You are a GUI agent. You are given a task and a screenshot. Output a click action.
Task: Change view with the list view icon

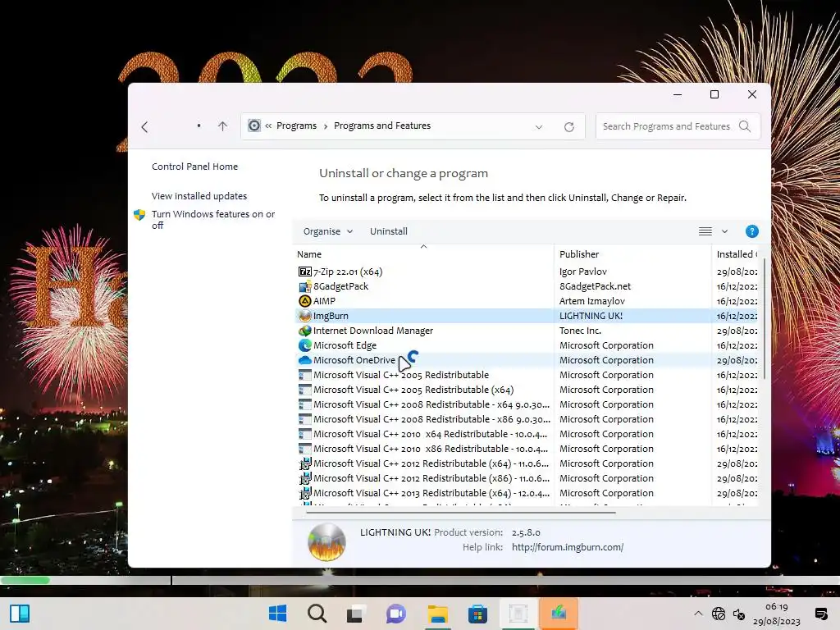coord(705,231)
